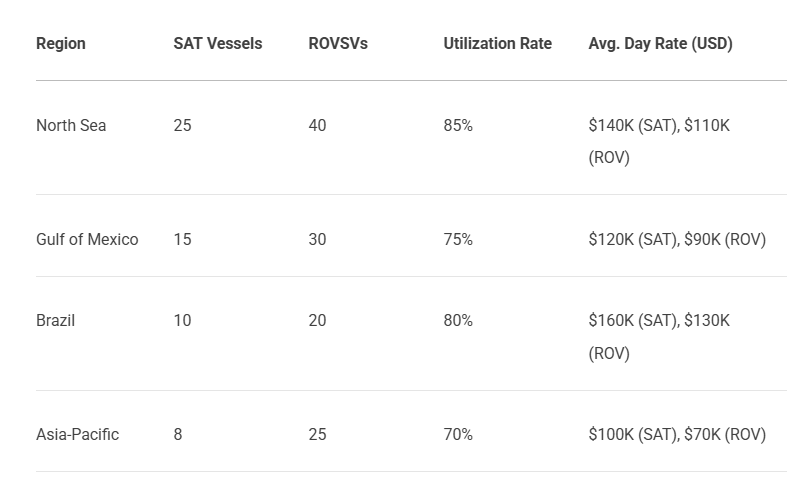This screenshot has width=808, height=492.
Task: Select the Brazil region cell
Action: [x=56, y=320]
